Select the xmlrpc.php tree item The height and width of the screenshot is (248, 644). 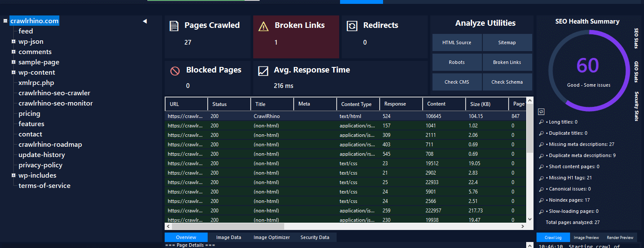36,82
